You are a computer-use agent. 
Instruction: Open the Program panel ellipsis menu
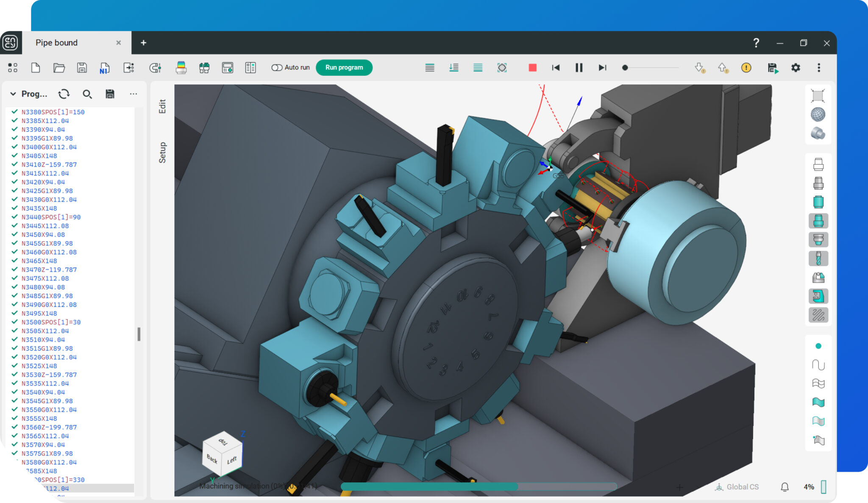click(133, 94)
